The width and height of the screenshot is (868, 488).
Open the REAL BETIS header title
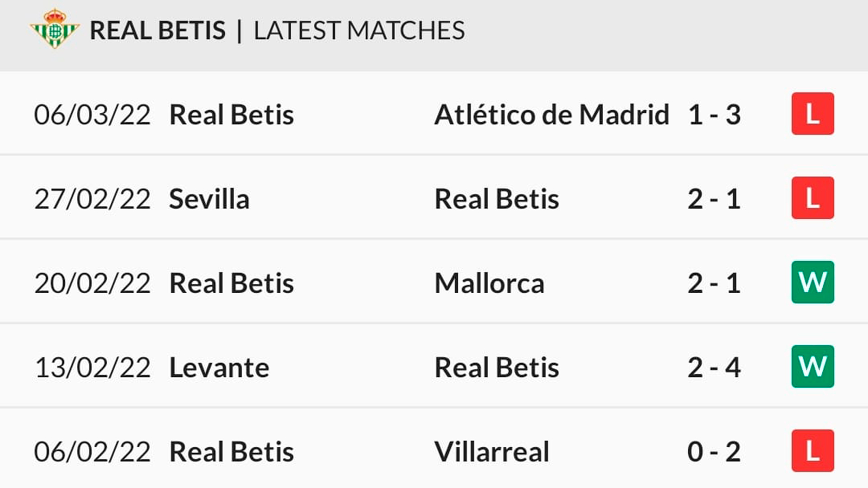[x=157, y=31]
